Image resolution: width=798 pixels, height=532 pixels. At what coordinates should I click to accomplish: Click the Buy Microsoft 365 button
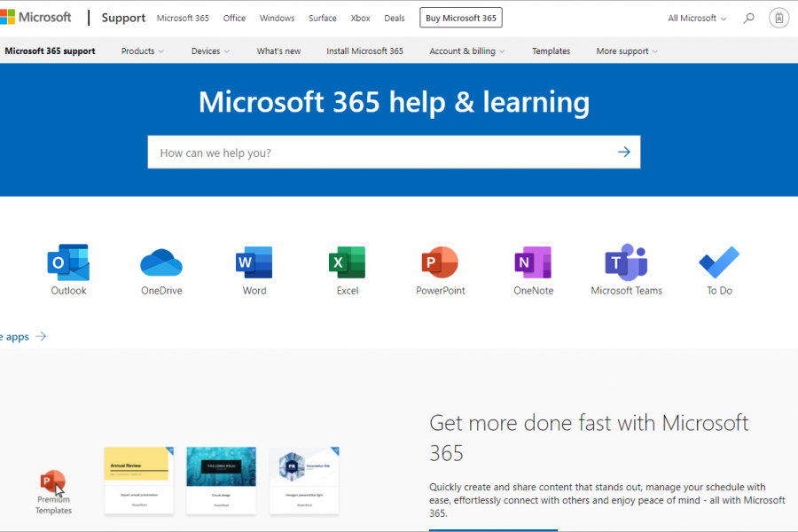461,18
